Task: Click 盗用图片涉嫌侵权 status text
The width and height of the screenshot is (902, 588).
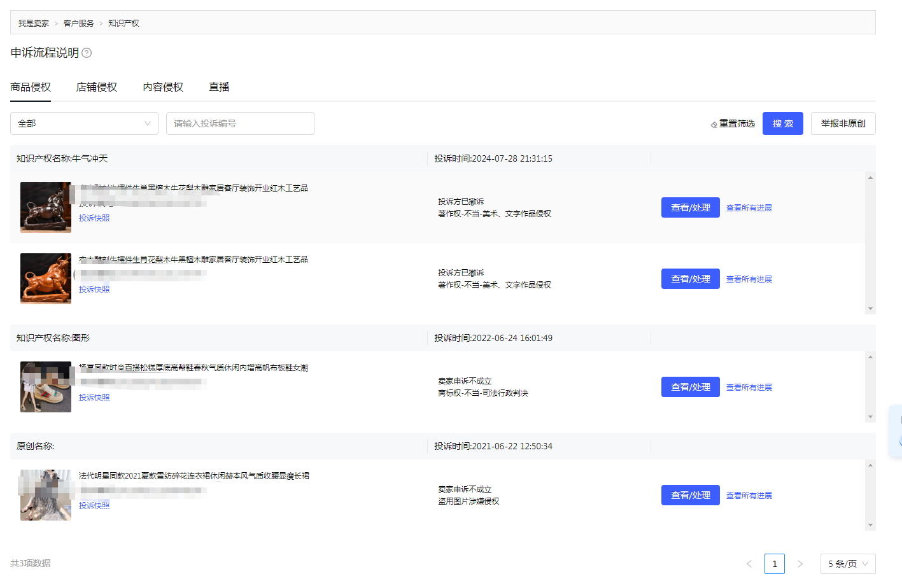Action: [469, 501]
